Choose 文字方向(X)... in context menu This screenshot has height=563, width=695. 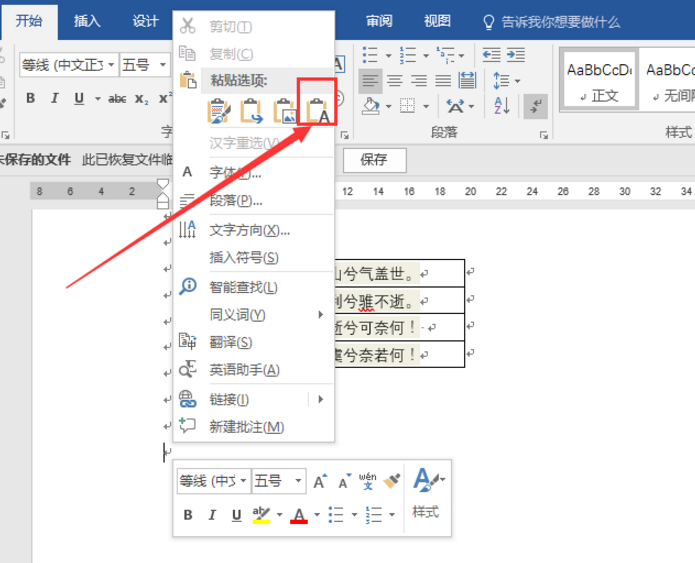click(253, 230)
